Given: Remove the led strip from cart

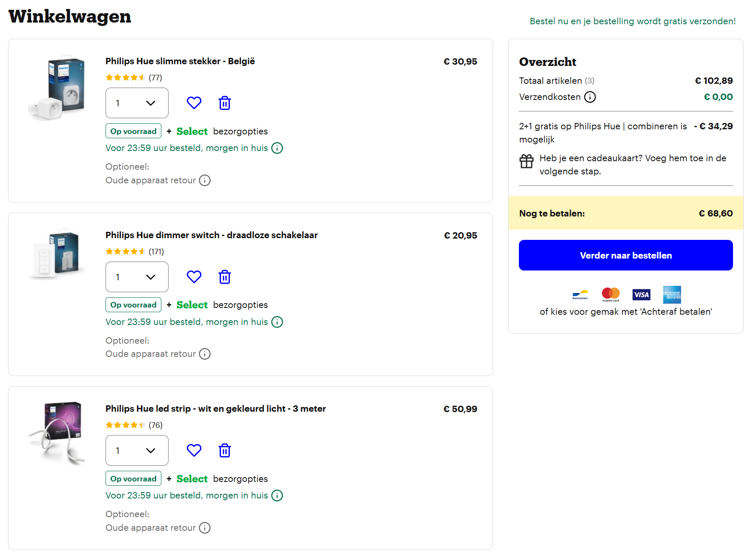Looking at the screenshot, I should click(x=224, y=450).
